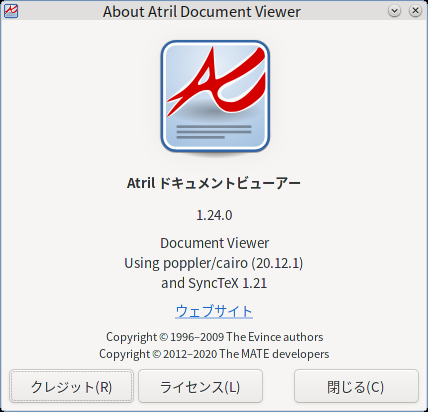Click the "Using poppler/cairo (20.12.1)" text
This screenshot has height=412, width=428.
click(x=214, y=263)
